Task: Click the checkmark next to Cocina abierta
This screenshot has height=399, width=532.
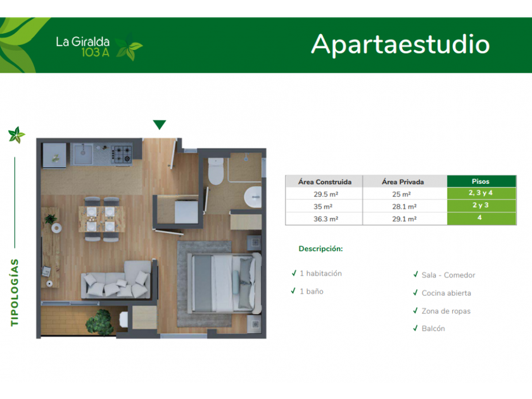Action: tap(415, 293)
